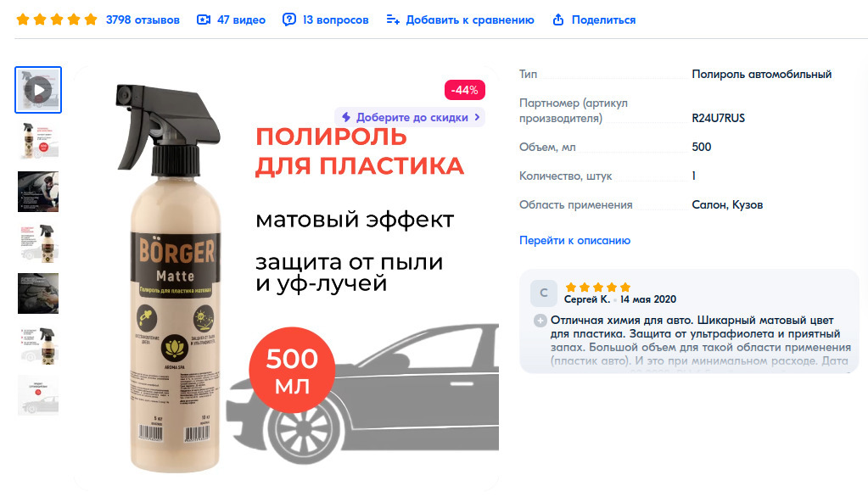Follow the Перейти к описанию link

(574, 240)
